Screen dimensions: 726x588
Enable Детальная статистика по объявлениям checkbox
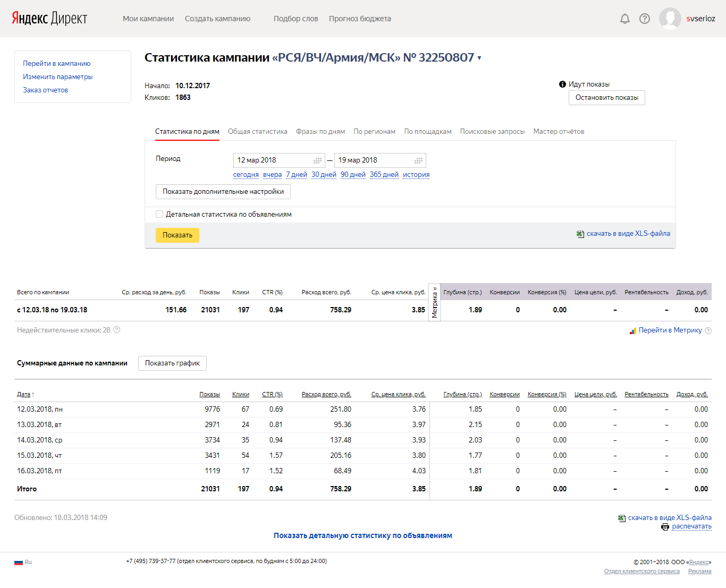[159, 214]
